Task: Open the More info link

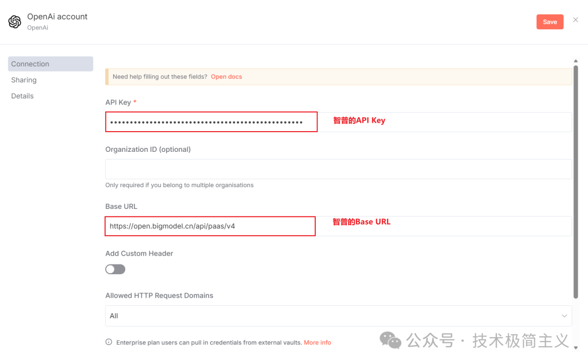Action: (x=317, y=342)
